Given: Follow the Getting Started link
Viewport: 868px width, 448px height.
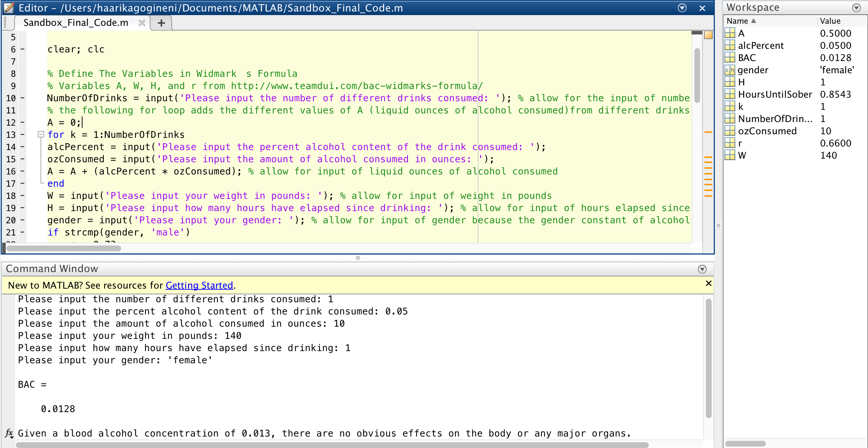Looking at the screenshot, I should pyautogui.click(x=199, y=285).
